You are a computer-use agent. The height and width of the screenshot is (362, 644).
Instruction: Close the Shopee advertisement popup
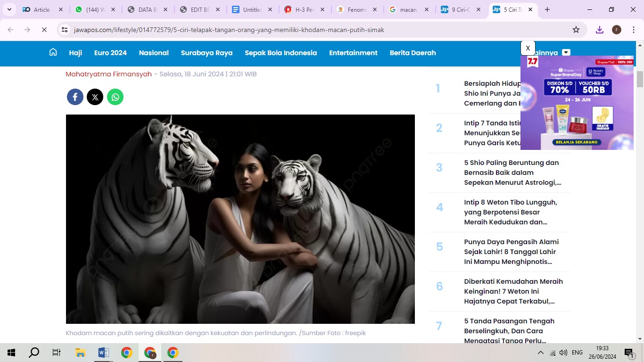[x=528, y=48]
